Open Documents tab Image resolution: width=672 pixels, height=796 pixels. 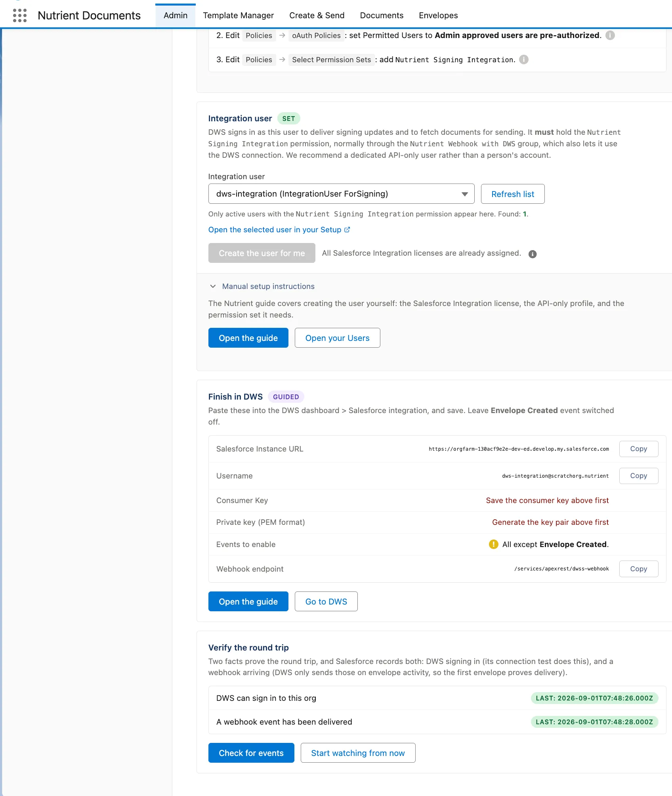[x=382, y=15]
